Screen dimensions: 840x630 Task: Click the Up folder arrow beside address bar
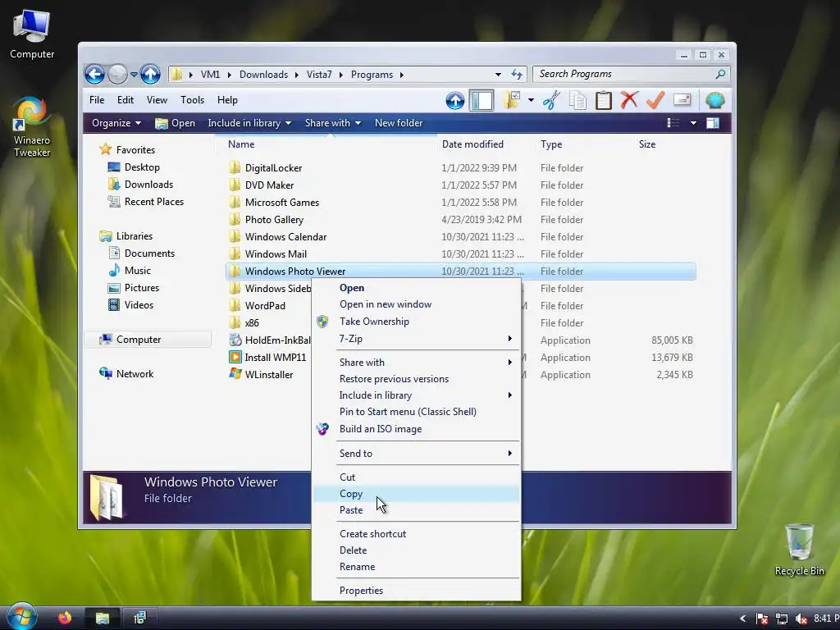pyautogui.click(x=151, y=74)
